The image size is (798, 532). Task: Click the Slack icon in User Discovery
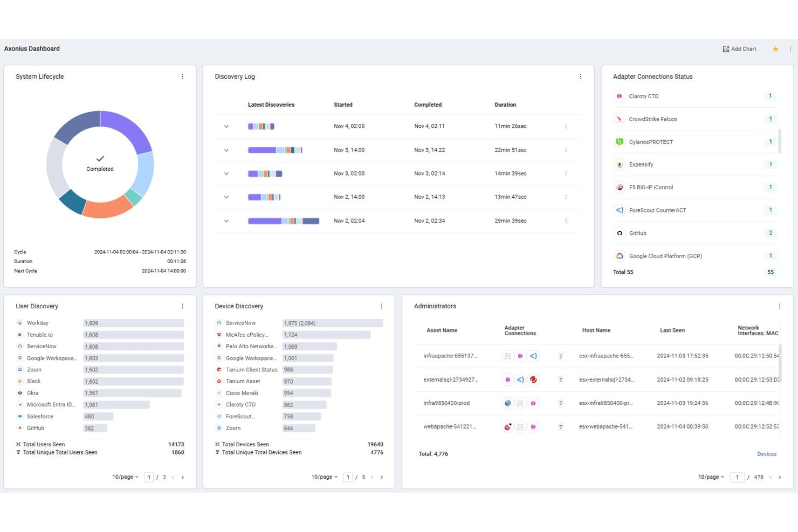pyautogui.click(x=20, y=381)
